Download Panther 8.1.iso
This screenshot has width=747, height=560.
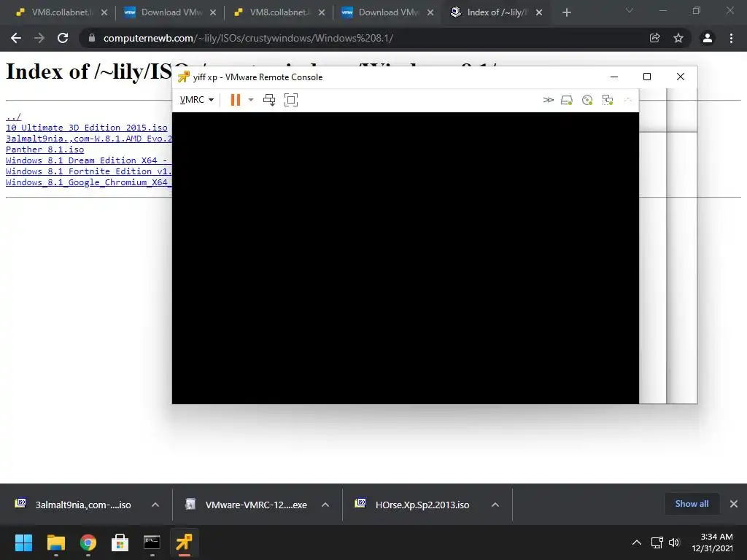pyautogui.click(x=44, y=149)
